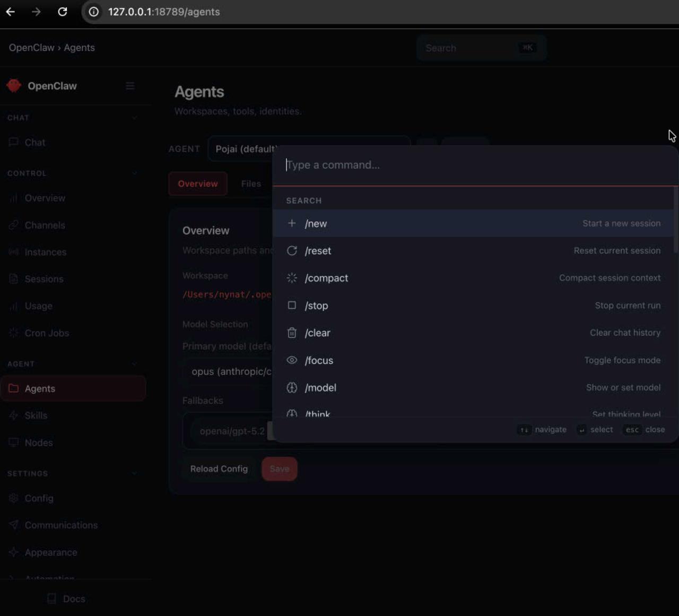Viewport: 679px width, 616px height.
Task: Click the spinner icon beside /compact
Action: tap(292, 278)
